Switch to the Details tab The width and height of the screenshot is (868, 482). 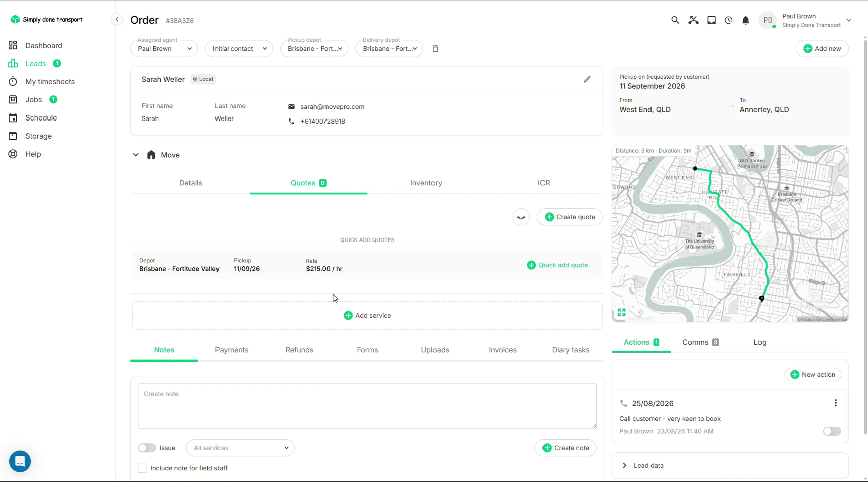point(191,183)
